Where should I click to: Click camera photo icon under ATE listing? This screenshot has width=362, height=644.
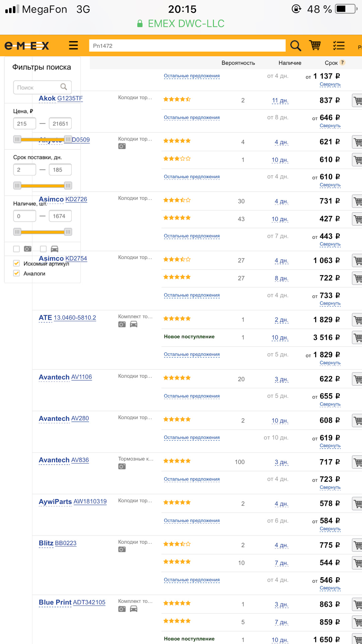click(122, 324)
